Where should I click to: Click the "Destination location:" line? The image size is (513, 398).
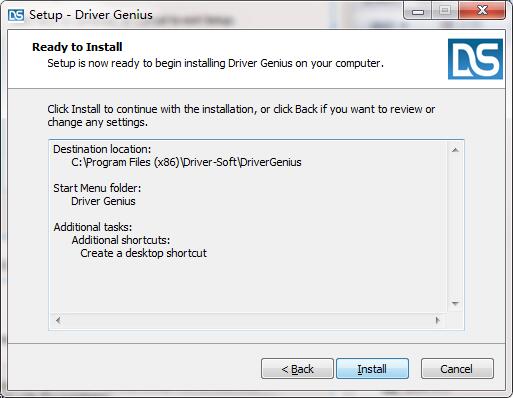coord(102,149)
